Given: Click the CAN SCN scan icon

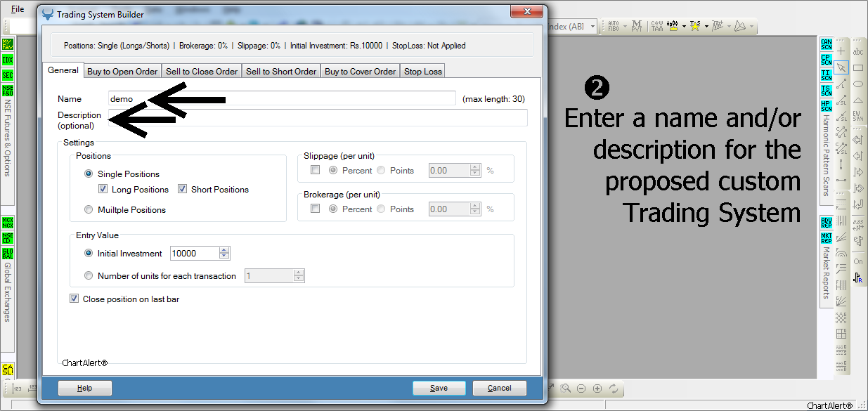Looking at the screenshot, I should pos(826,45).
